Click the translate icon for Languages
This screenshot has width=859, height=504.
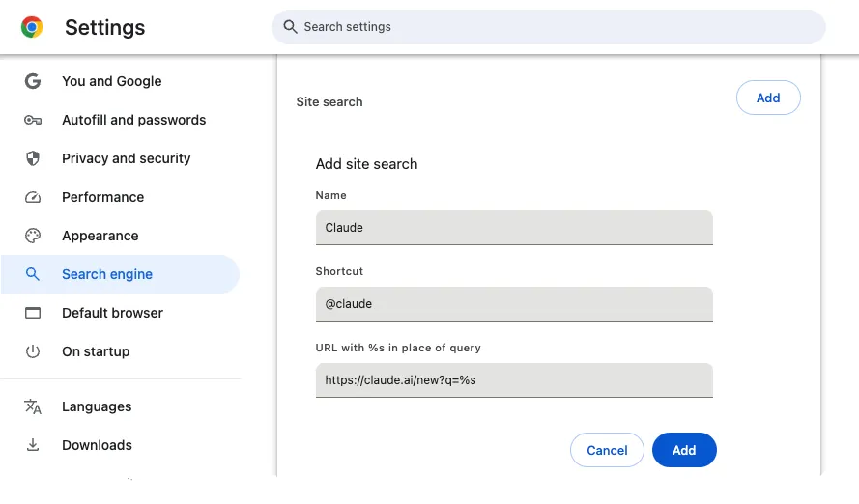click(x=33, y=406)
